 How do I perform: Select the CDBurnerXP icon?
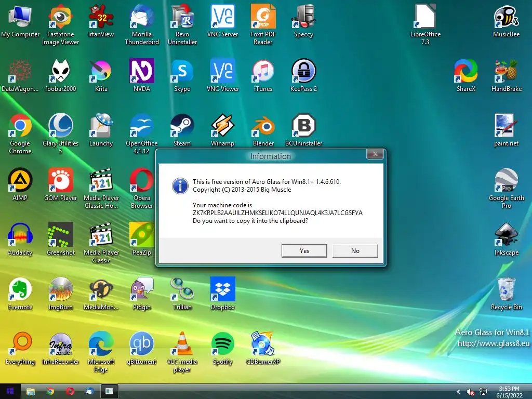tap(263, 349)
